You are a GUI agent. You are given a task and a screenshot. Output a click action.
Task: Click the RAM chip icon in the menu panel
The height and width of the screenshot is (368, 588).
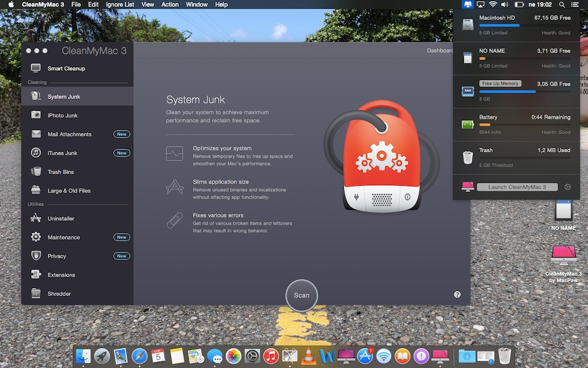[467, 91]
